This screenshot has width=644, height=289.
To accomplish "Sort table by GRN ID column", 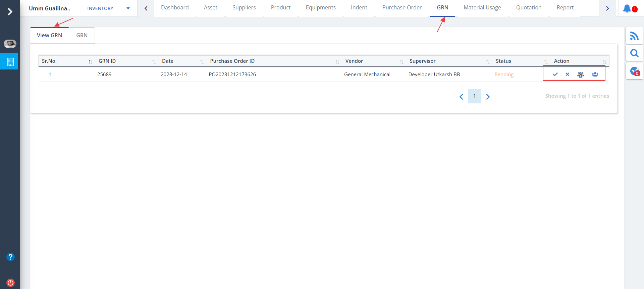I will 107,61.
